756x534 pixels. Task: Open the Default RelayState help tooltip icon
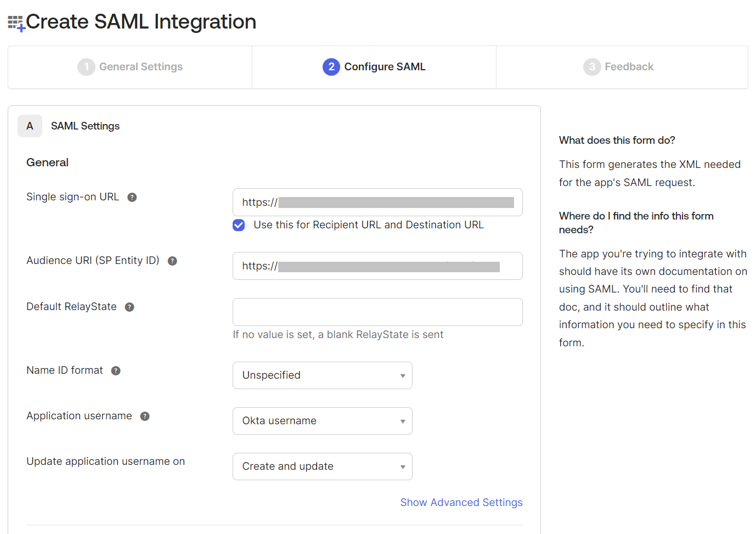tap(129, 307)
